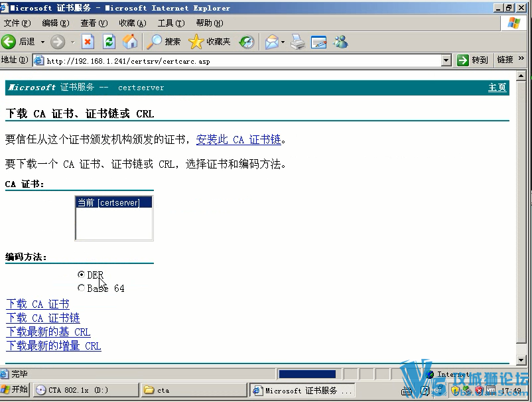Stop loading the page

click(88, 42)
